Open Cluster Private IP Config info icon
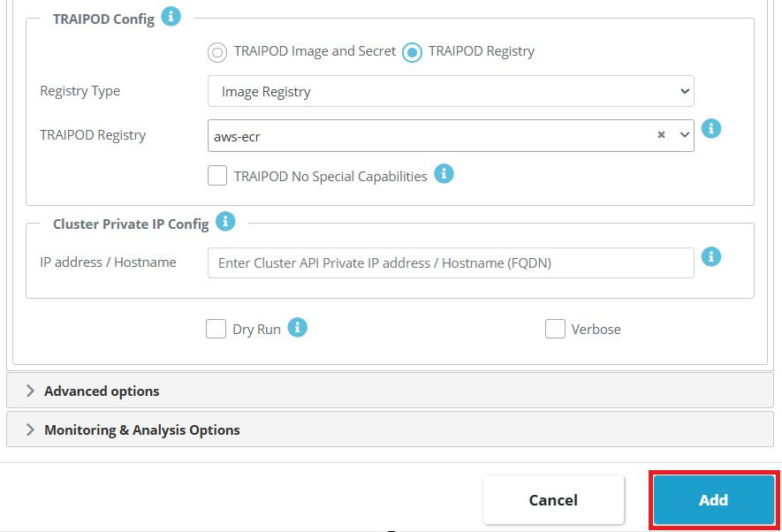 tap(225, 222)
